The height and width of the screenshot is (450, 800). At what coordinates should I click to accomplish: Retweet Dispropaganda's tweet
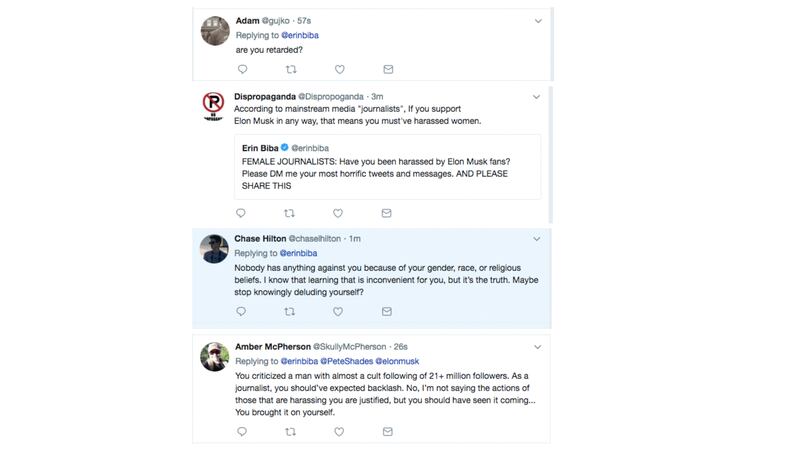[291, 213]
